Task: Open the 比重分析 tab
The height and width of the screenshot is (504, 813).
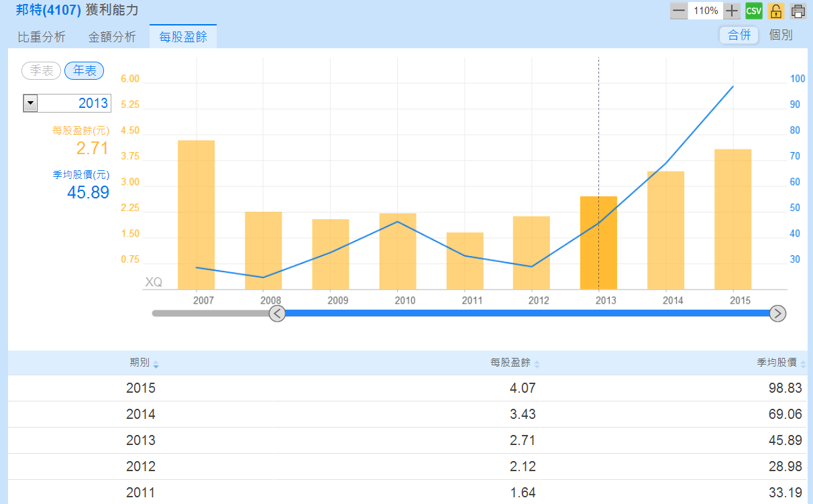Action: pos(42,37)
